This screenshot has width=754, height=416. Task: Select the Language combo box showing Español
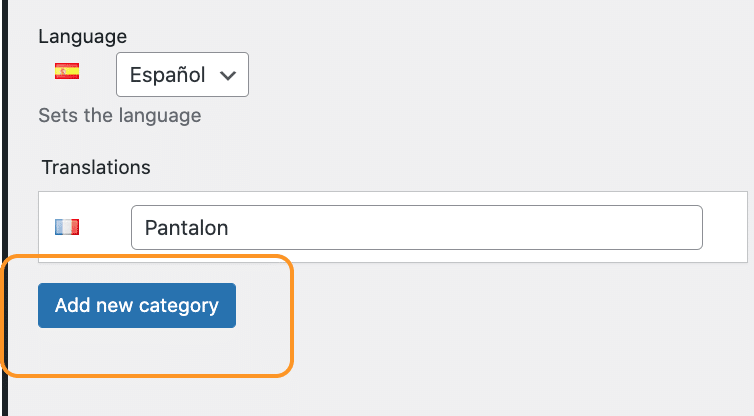182,75
